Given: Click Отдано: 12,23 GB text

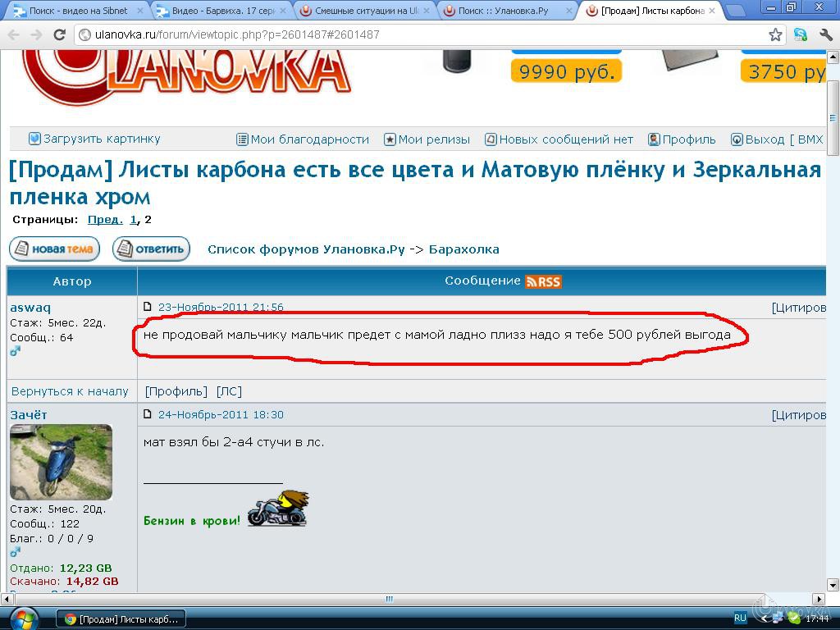Looking at the screenshot, I should pyautogui.click(x=61, y=568).
